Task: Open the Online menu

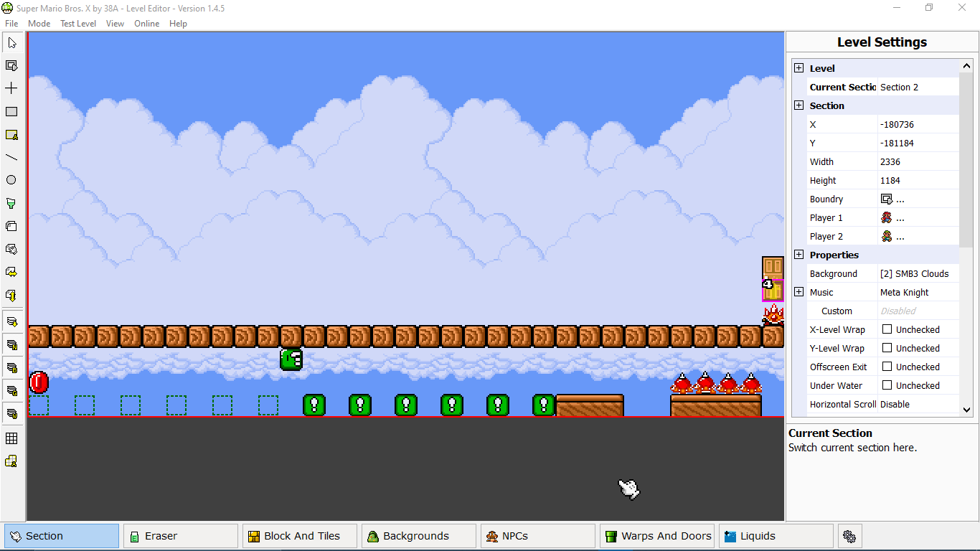Action: (x=147, y=24)
